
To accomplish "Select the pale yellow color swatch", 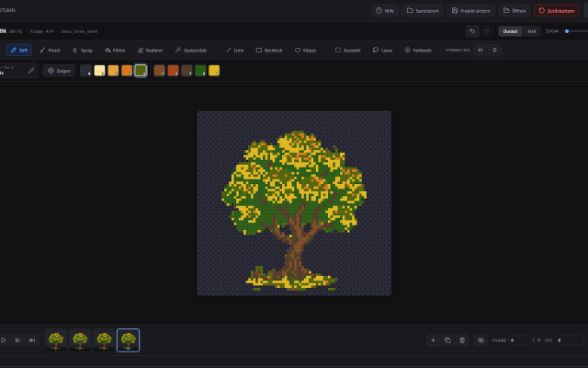I will point(99,71).
